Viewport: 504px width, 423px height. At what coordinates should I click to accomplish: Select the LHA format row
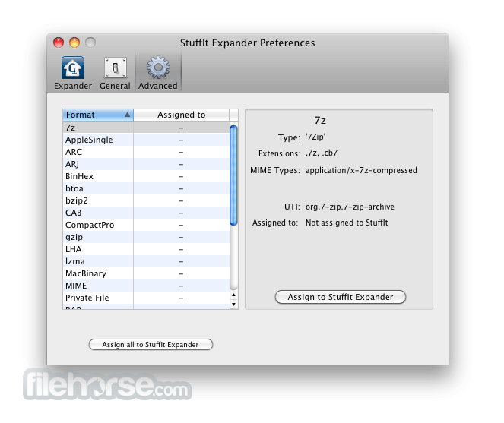click(x=146, y=249)
